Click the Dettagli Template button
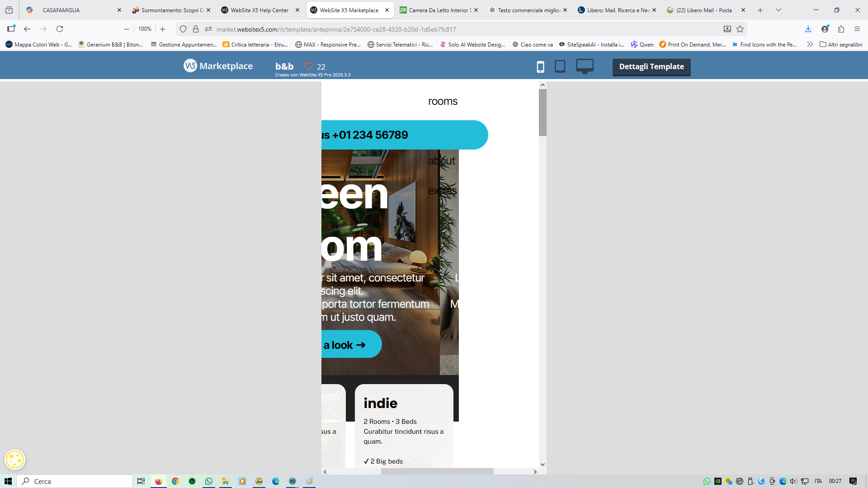Viewport: 868px width, 488px height. tap(651, 67)
